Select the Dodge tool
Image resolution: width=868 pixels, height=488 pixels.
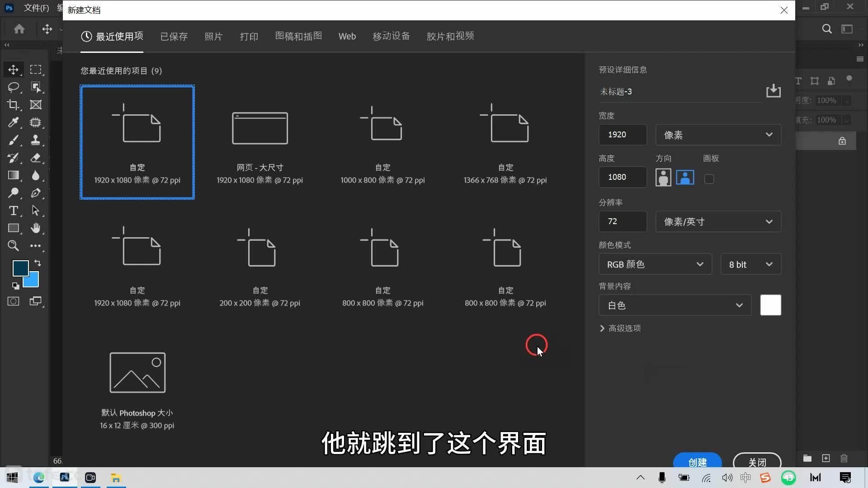click(13, 193)
